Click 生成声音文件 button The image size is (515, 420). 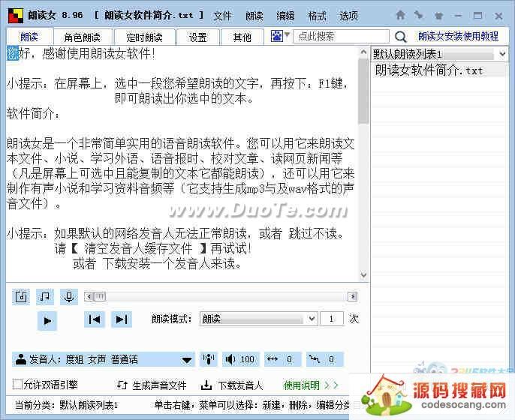(152, 385)
